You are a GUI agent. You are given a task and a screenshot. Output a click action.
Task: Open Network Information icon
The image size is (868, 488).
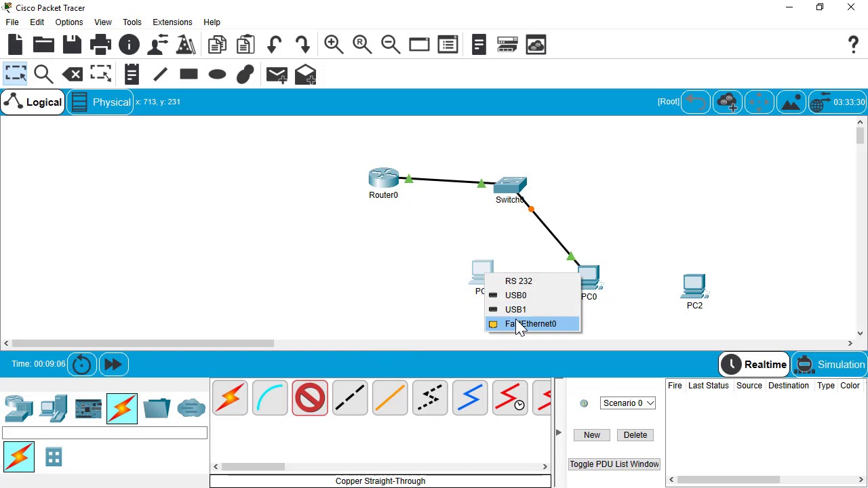(129, 45)
